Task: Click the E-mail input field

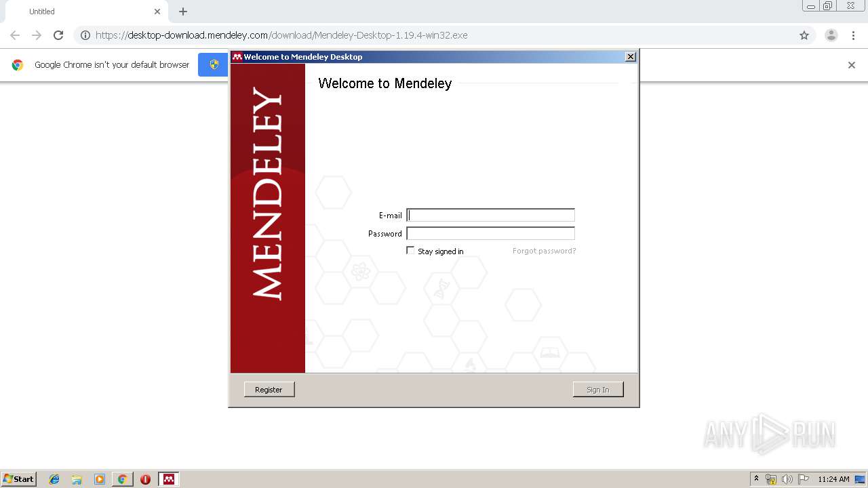Action: (490, 216)
